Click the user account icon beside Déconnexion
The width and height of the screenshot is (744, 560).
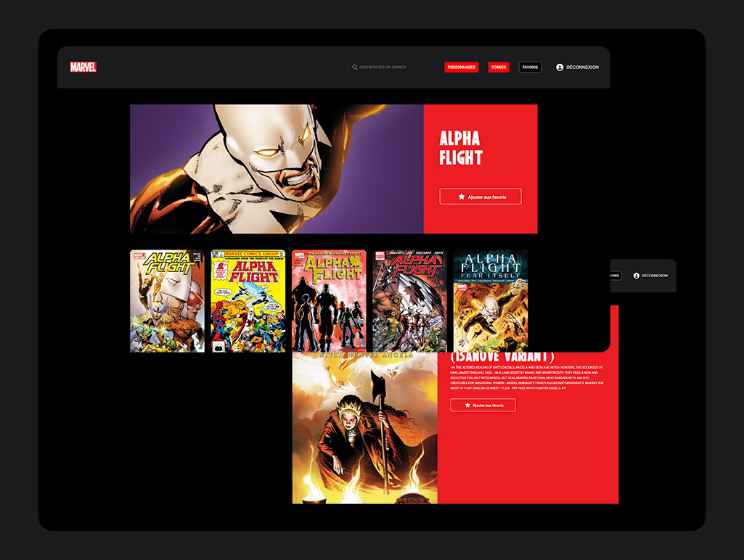click(x=560, y=67)
